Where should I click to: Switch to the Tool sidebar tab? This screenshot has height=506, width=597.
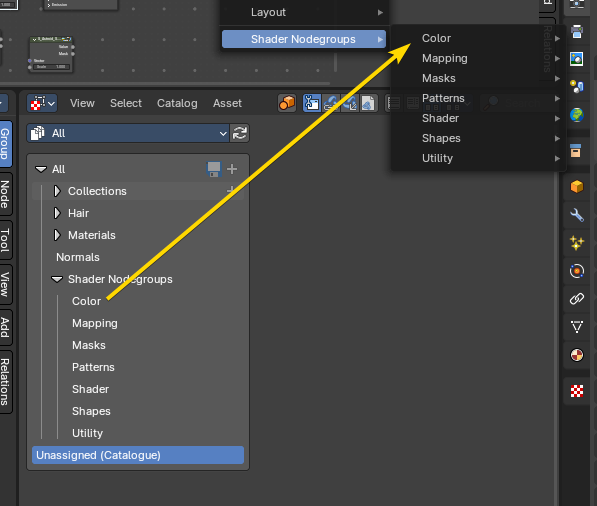(x=5, y=240)
